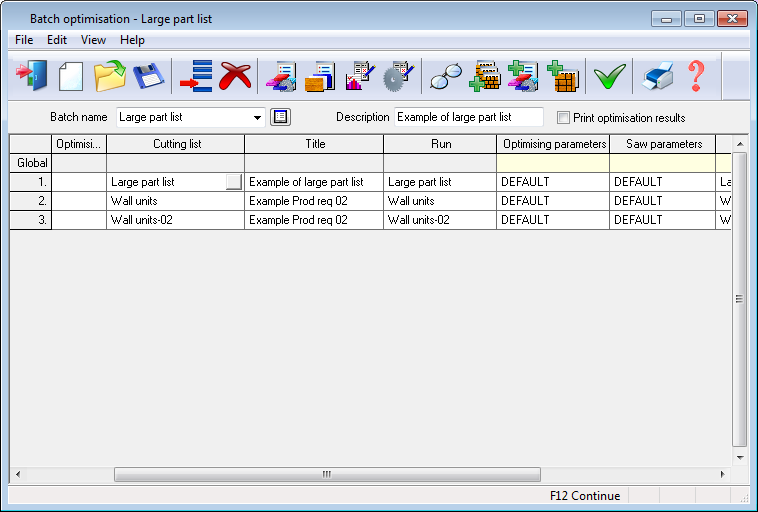758x512 pixels.
Task: Click the glasses review icon
Action: 445,76
